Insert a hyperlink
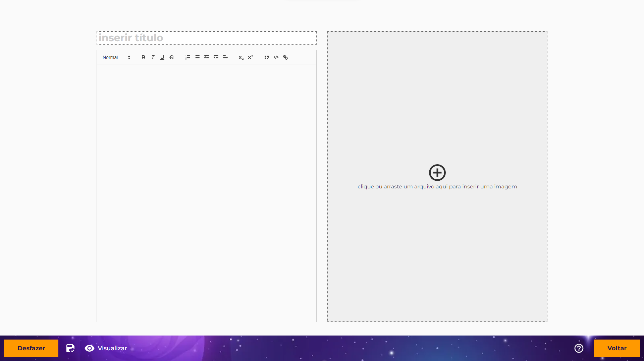This screenshot has height=361, width=644. (x=285, y=57)
